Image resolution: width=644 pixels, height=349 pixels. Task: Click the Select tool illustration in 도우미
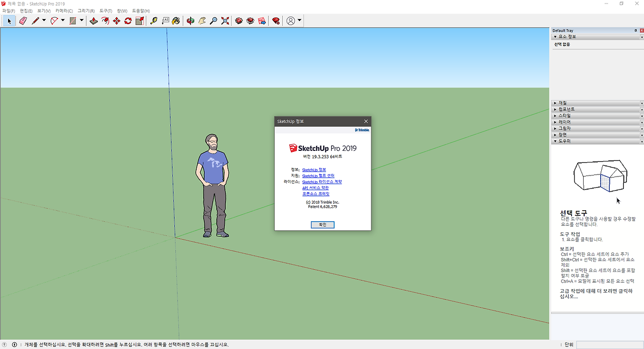click(600, 176)
